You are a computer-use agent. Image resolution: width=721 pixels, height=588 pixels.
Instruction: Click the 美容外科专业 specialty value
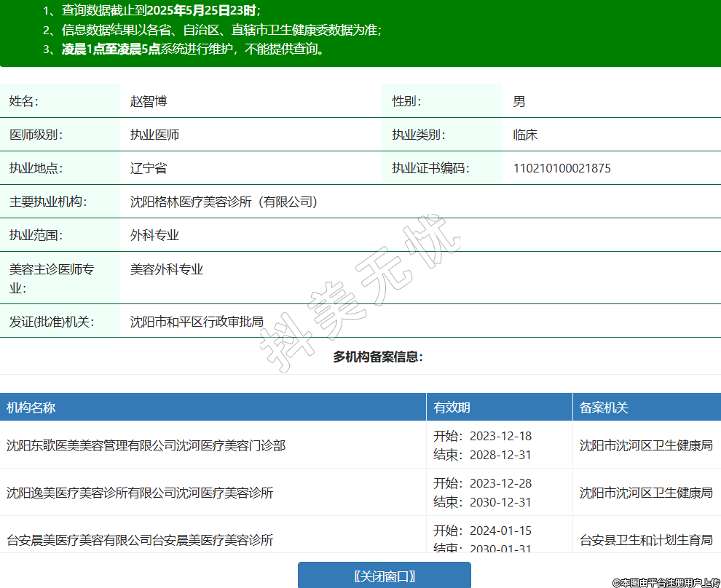point(166,269)
